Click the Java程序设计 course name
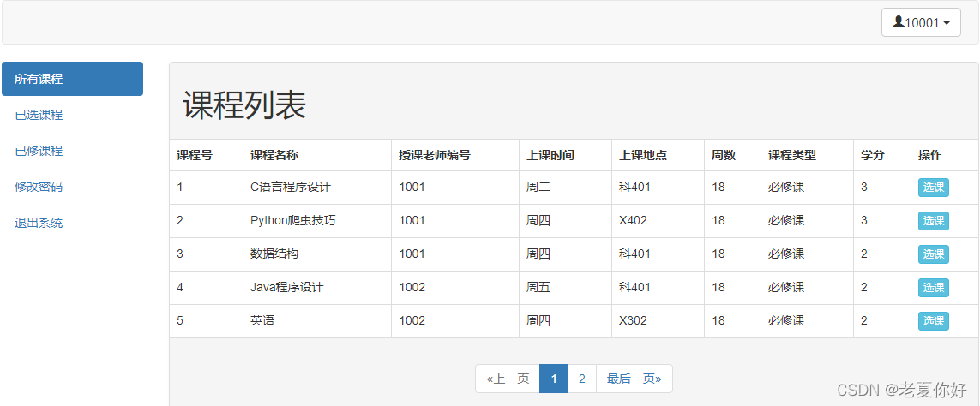980x406 pixels. tap(287, 287)
